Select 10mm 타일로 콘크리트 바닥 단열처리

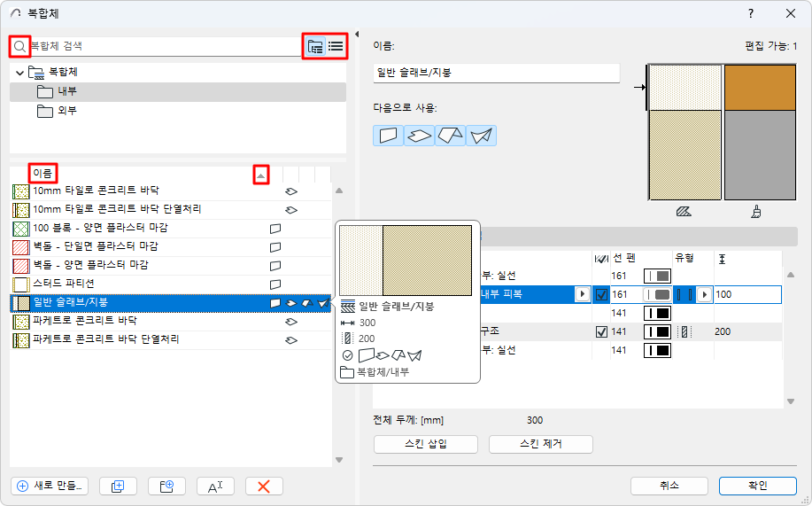(170, 209)
